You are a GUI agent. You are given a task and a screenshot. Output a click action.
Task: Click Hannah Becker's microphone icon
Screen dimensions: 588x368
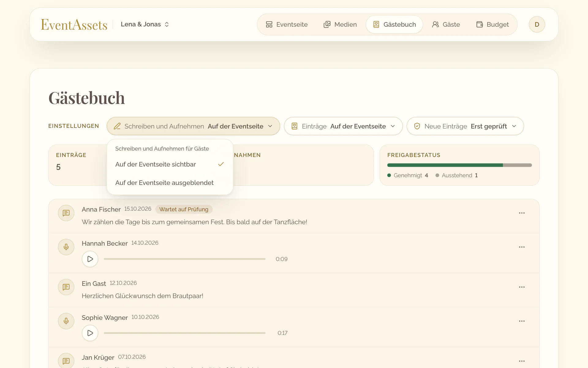pyautogui.click(x=66, y=247)
